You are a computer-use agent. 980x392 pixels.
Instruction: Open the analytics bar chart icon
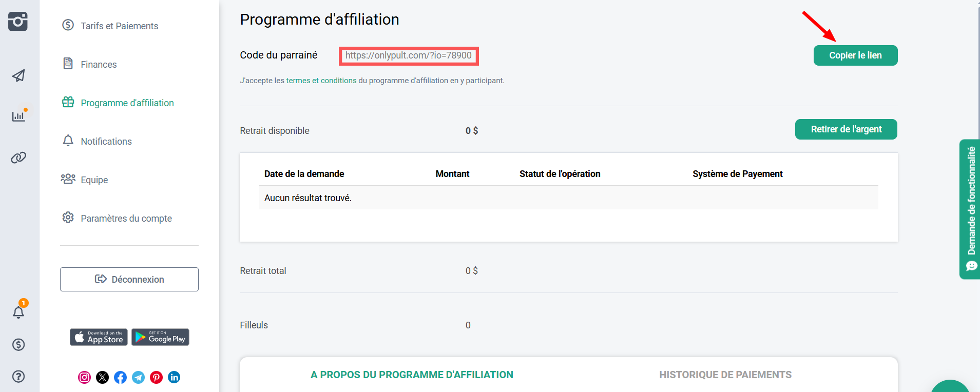(x=18, y=116)
